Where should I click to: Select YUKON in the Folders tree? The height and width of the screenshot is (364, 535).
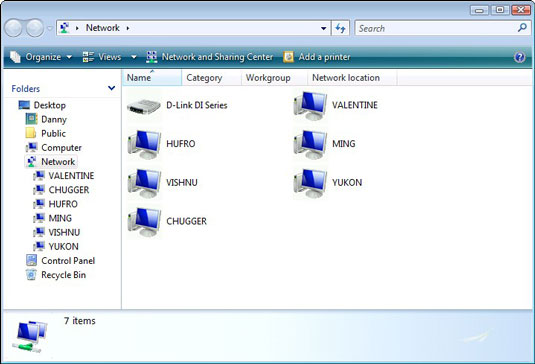click(63, 246)
